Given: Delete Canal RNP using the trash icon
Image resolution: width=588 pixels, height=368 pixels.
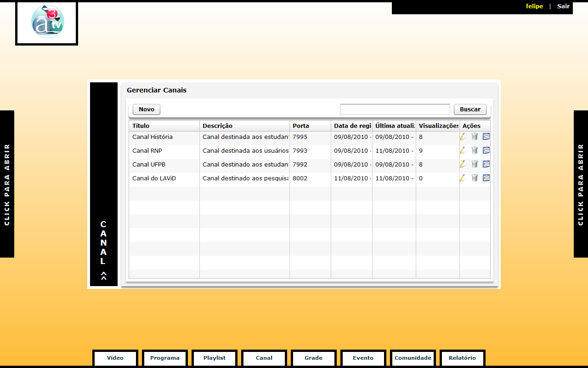Looking at the screenshot, I should point(475,150).
